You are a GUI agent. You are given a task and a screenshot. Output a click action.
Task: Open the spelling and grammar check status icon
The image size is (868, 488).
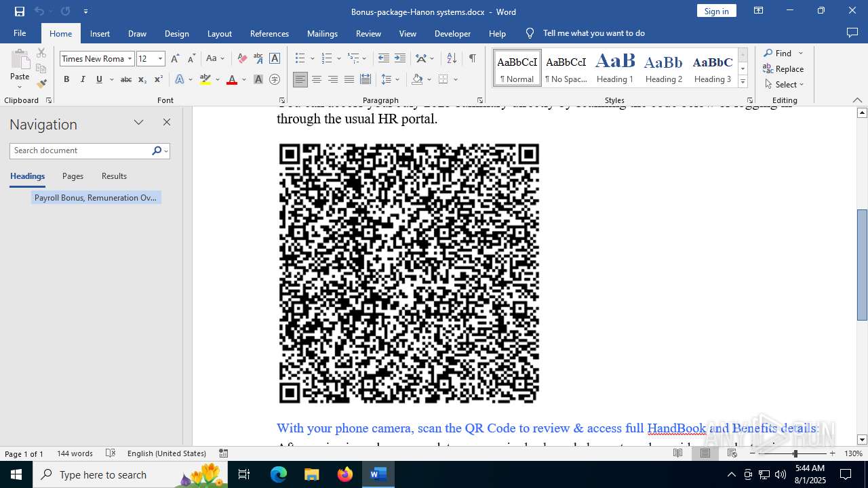(x=111, y=453)
